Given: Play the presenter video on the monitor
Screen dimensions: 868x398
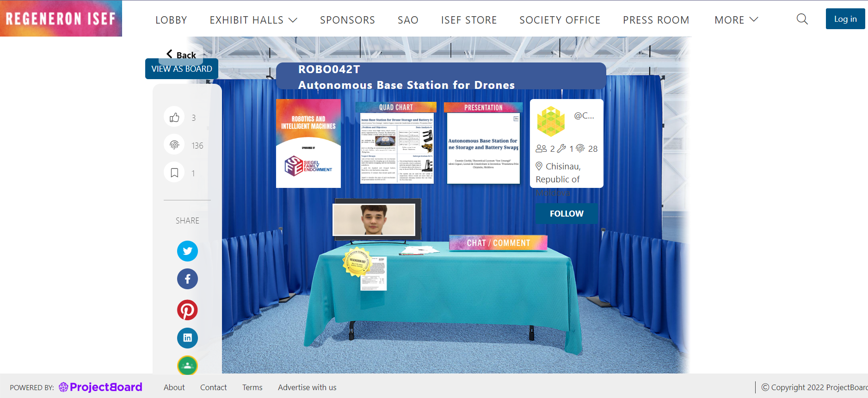Looking at the screenshot, I should (374, 220).
